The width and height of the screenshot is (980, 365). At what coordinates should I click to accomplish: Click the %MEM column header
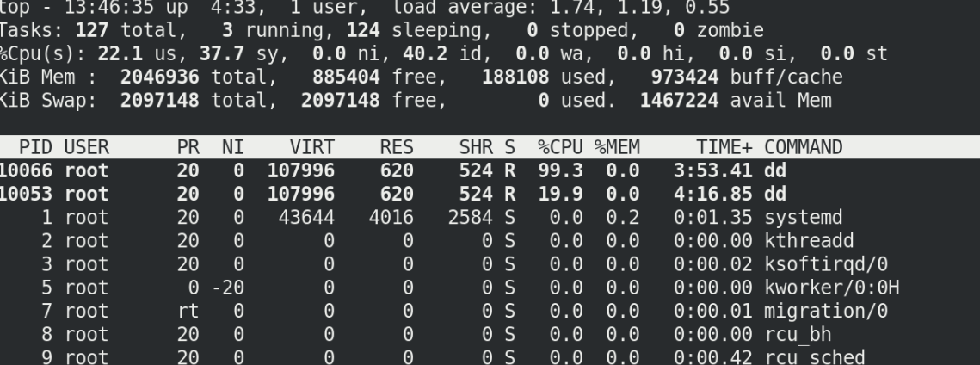(617, 147)
